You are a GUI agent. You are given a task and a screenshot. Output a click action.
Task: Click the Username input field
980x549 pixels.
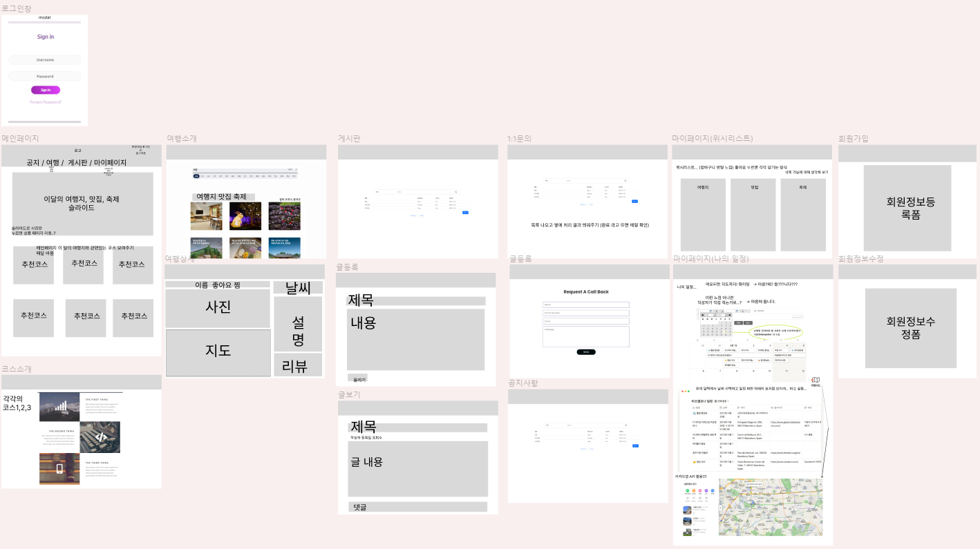tap(45, 59)
